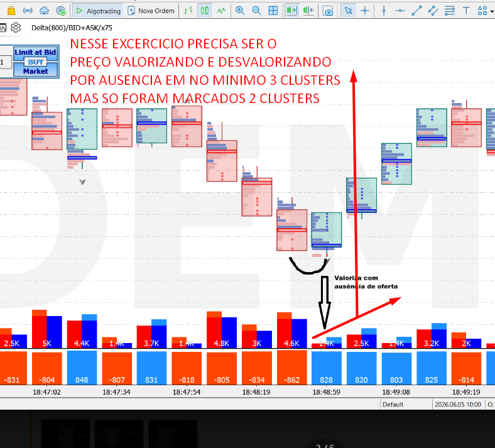Click the Delta(800)/BID+ASK/x75 indicator label

(72, 28)
